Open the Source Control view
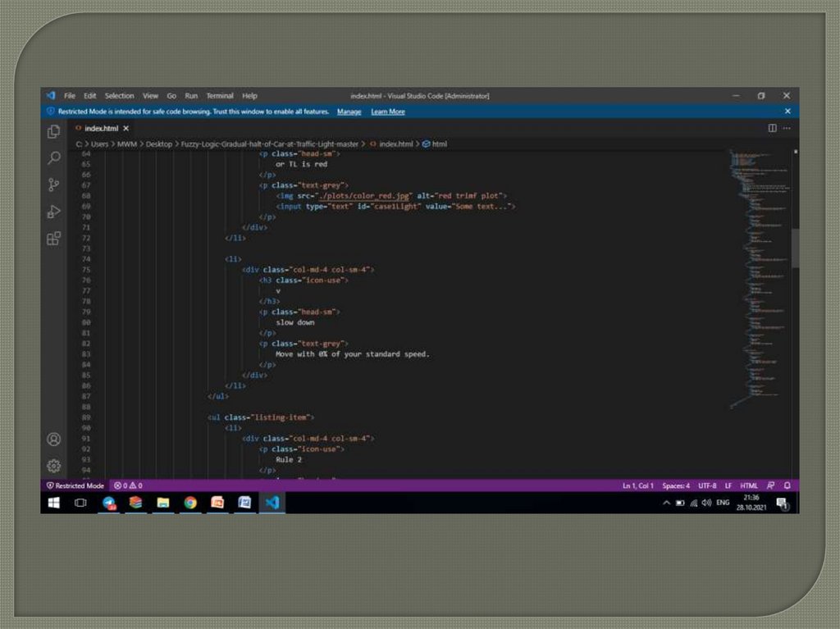 (x=54, y=185)
